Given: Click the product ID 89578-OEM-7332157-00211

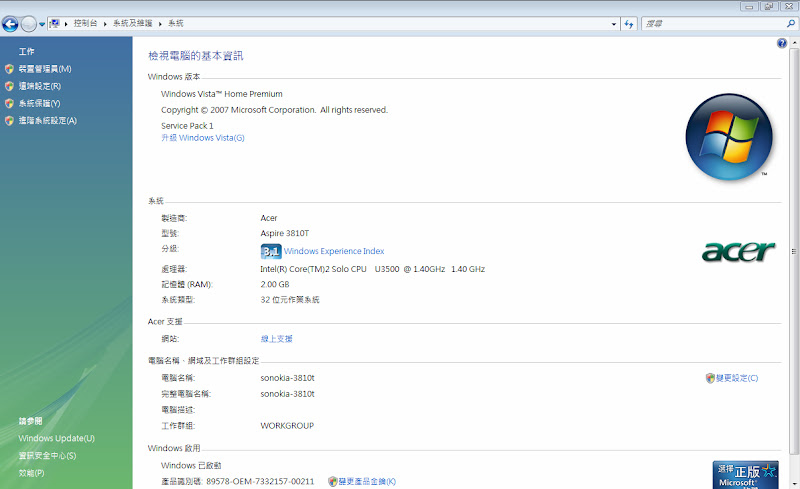Looking at the screenshot, I should coord(260,481).
